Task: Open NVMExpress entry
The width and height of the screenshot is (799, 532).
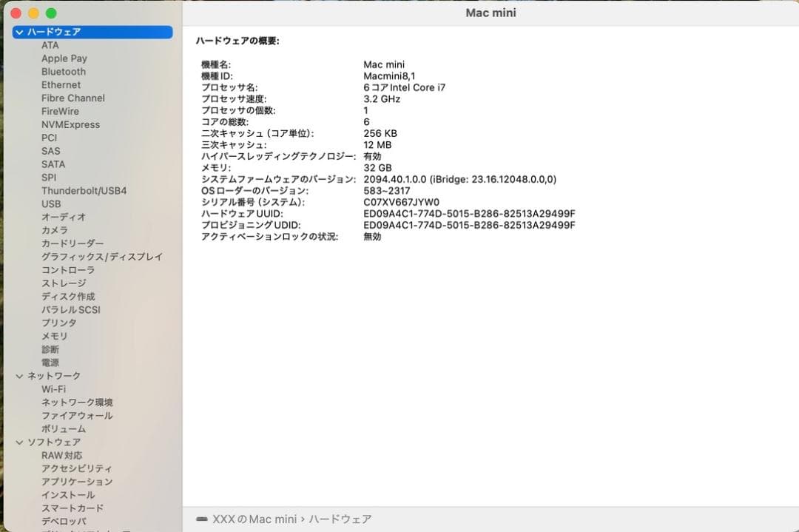Action: point(70,125)
